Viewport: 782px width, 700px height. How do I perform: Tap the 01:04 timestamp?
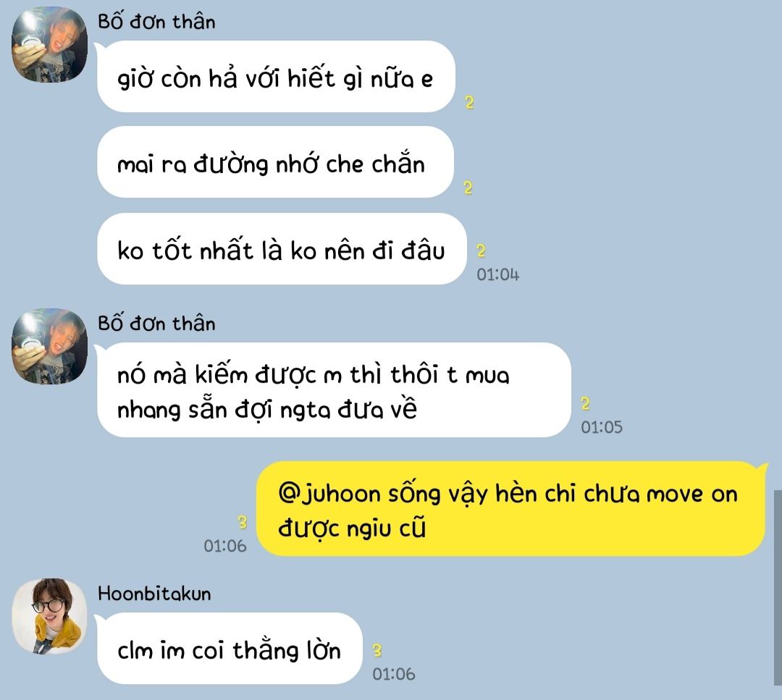[497, 274]
